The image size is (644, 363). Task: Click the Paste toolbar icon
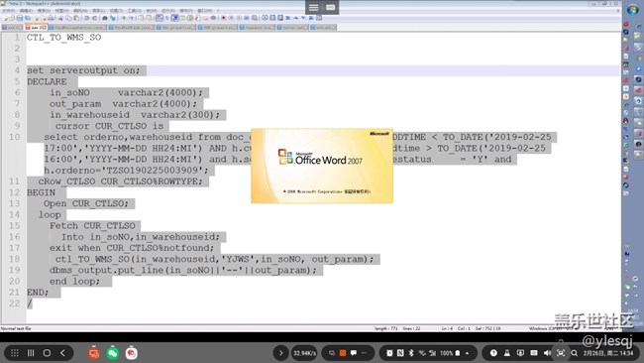pyautogui.click(x=76, y=18)
